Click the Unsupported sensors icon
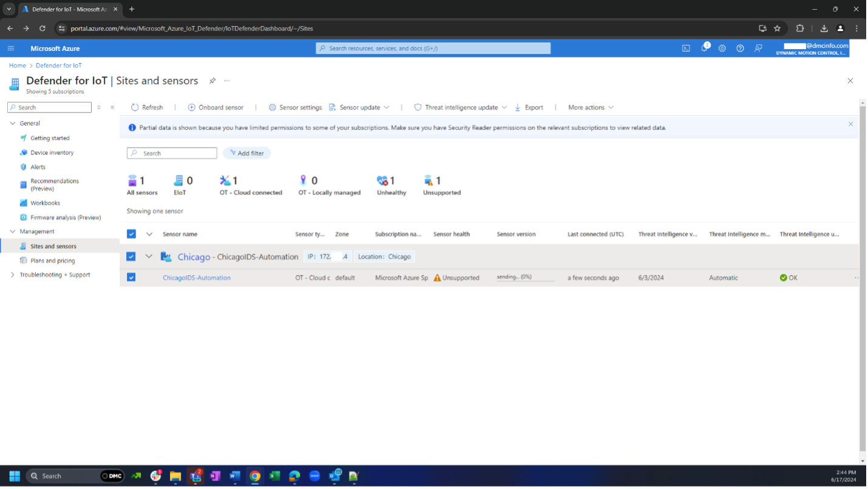 click(429, 180)
